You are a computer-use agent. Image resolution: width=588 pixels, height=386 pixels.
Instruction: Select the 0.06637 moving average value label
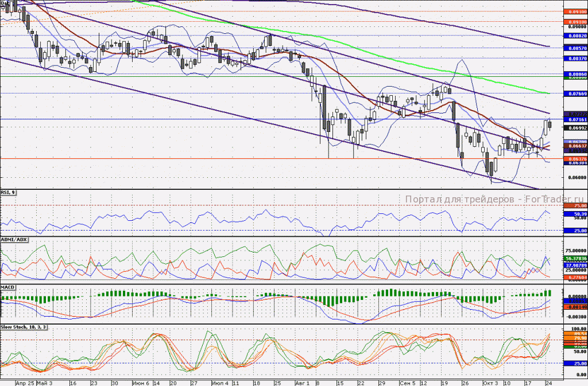[x=575, y=146]
